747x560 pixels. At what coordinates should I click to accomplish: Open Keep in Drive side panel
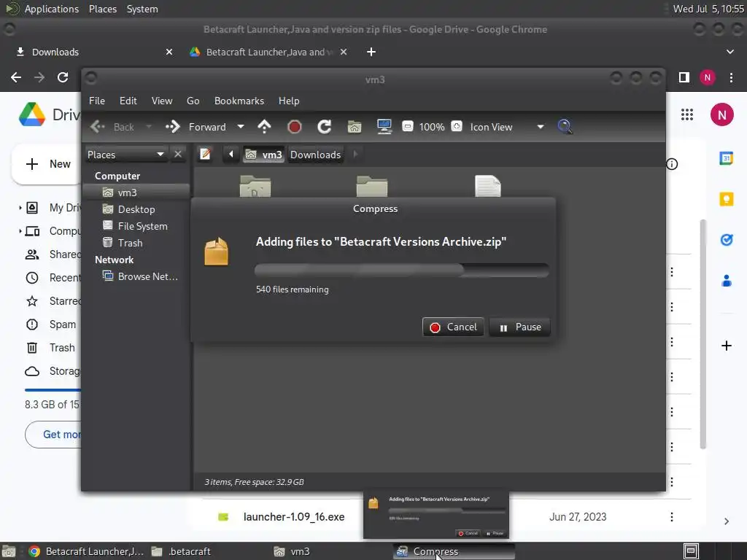(x=726, y=199)
